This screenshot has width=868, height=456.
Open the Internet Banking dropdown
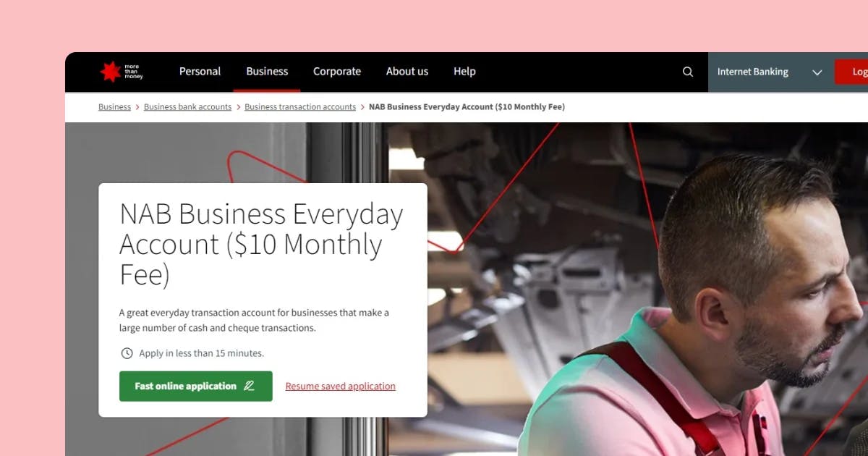click(x=770, y=72)
